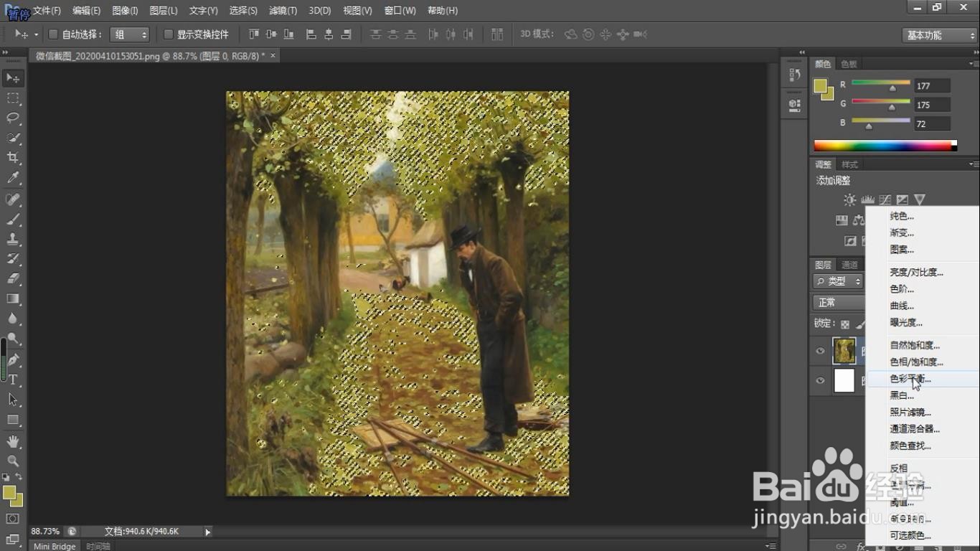
Task: Select the Horizontal Type tool
Action: click(x=13, y=380)
